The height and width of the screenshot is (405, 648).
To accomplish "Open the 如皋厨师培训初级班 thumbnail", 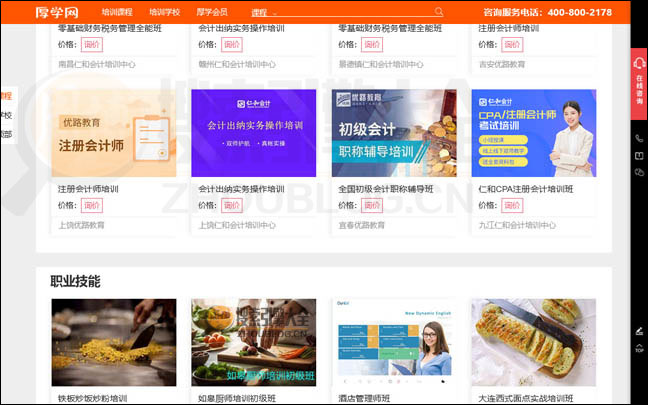I will [254, 343].
